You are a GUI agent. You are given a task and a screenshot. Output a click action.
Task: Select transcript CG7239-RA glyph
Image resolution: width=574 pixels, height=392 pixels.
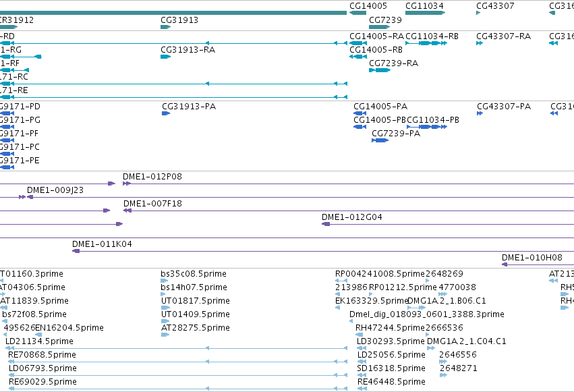pos(380,70)
